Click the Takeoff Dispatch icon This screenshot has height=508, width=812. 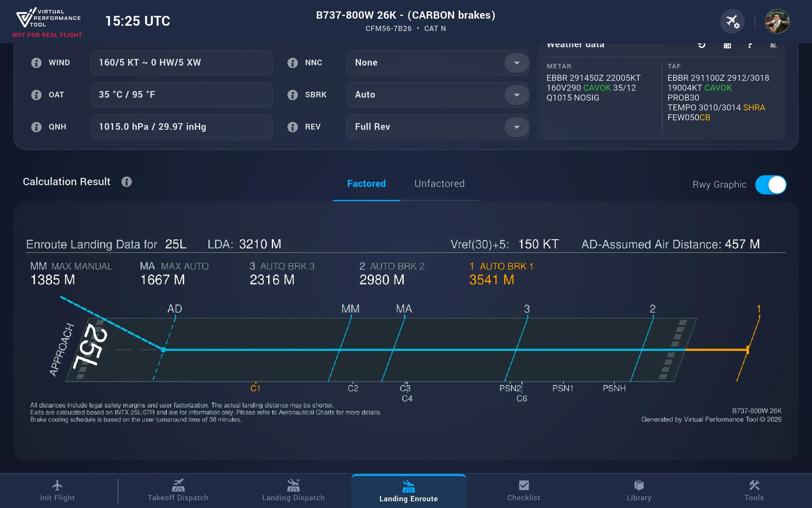coord(178,485)
